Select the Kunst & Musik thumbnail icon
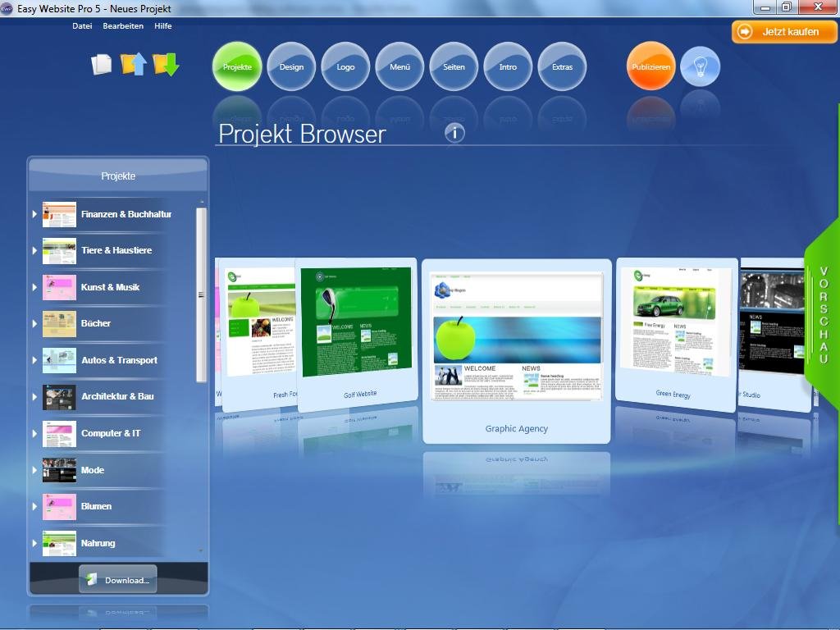This screenshot has width=840, height=630. tap(59, 288)
